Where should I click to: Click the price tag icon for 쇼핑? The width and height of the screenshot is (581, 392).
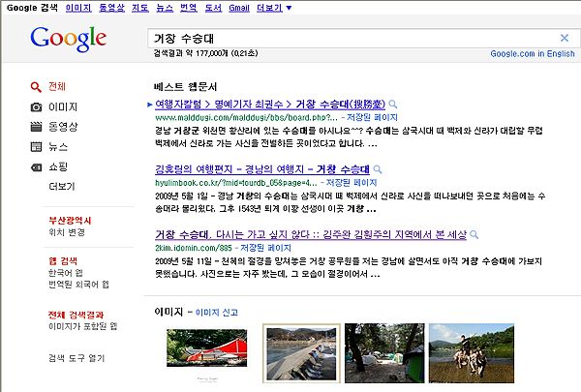click(36, 167)
